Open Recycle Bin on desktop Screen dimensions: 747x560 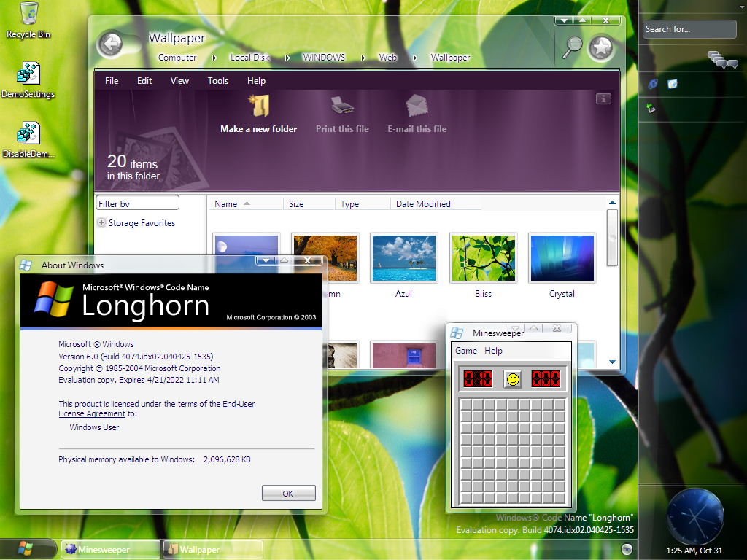[x=28, y=20]
